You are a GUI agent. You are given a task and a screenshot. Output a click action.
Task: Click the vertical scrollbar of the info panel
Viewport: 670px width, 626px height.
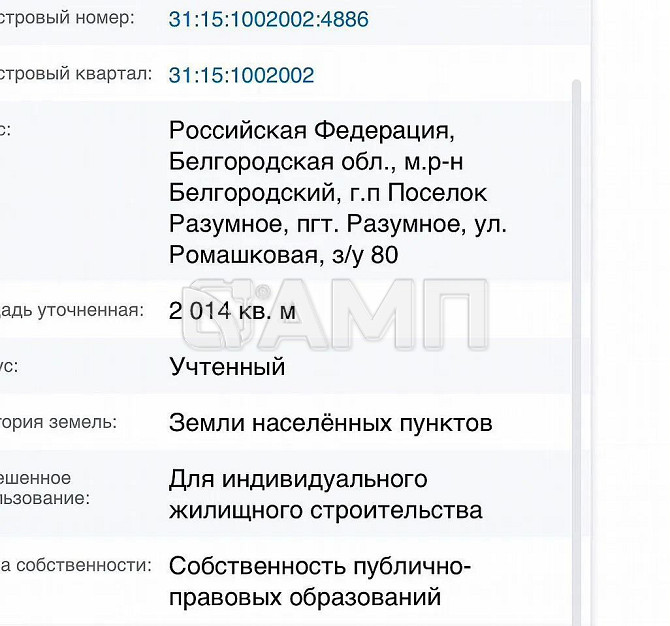pos(576,353)
